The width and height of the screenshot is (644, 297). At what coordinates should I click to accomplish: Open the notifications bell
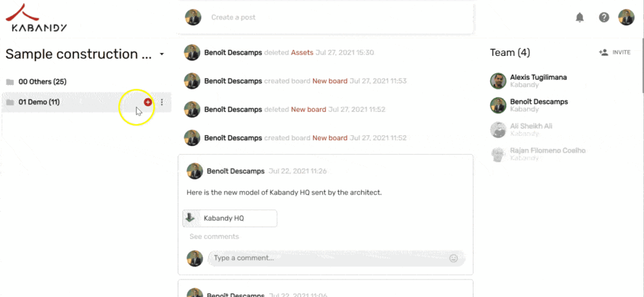(x=579, y=18)
